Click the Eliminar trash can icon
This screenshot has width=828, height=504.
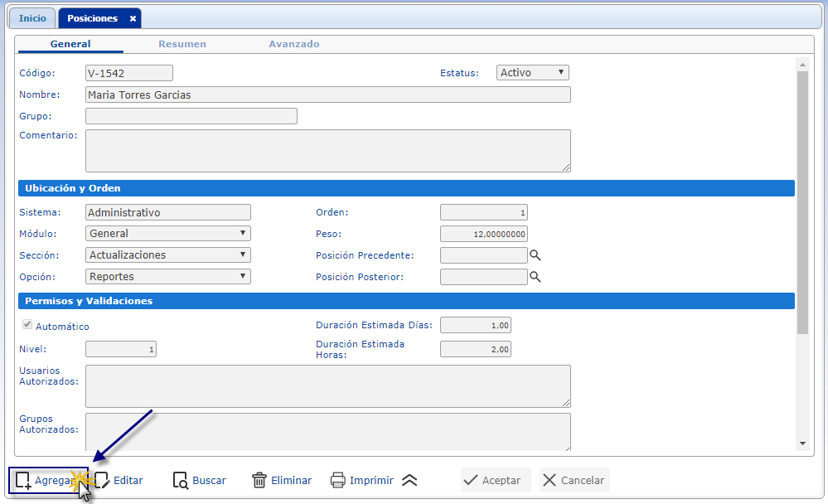coord(259,481)
